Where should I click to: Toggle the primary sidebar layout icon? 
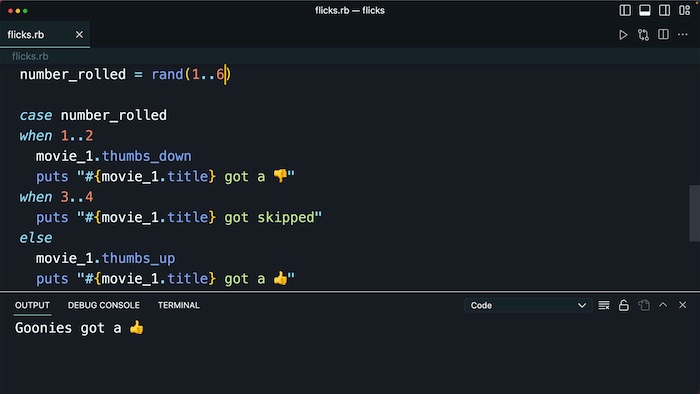click(625, 10)
